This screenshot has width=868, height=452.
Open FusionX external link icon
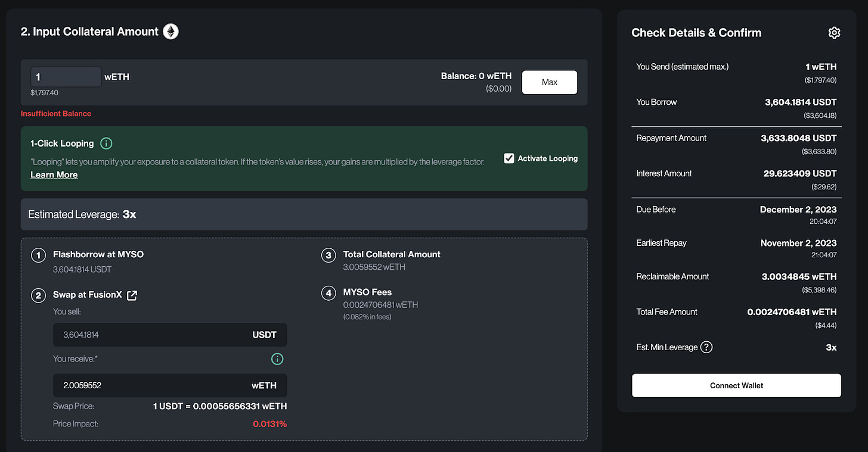[x=132, y=295]
